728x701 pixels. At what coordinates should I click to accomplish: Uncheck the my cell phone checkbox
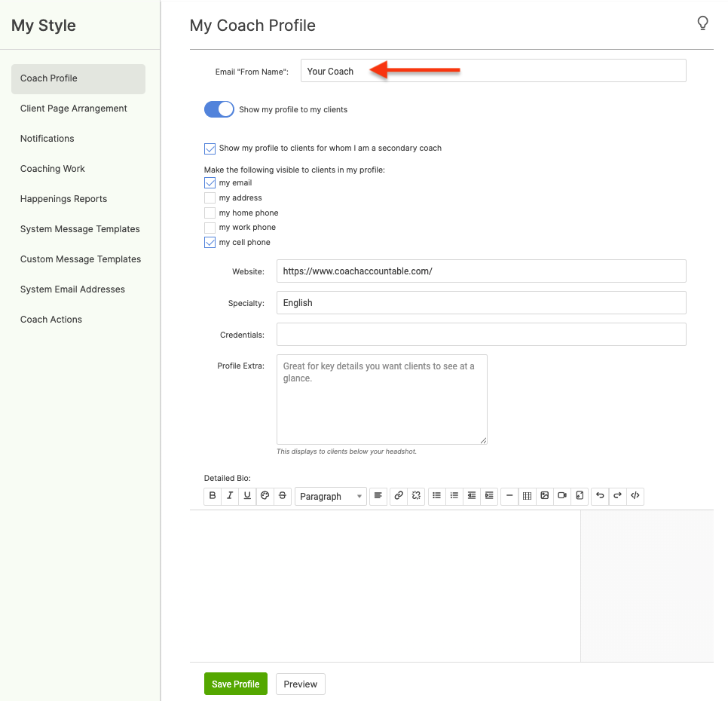pyautogui.click(x=210, y=243)
